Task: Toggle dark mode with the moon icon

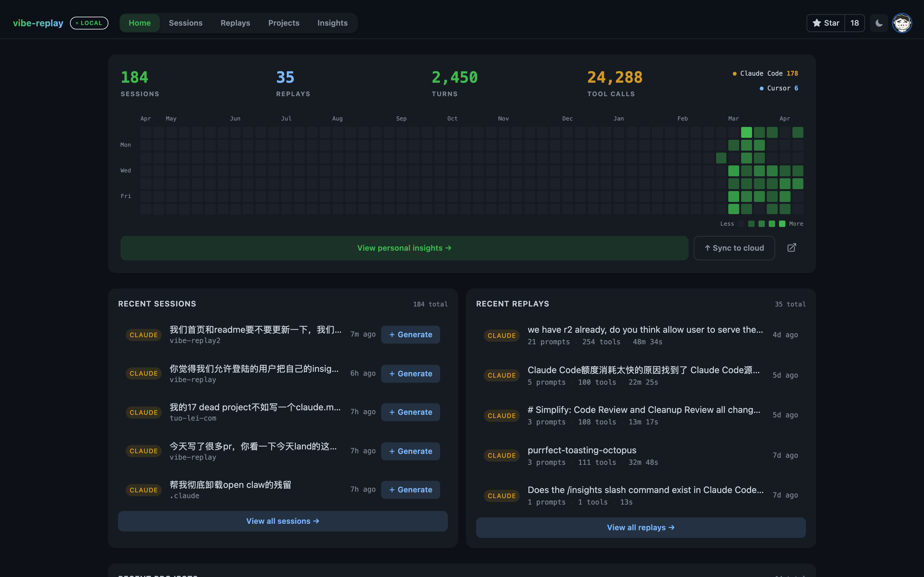Action: pos(878,23)
